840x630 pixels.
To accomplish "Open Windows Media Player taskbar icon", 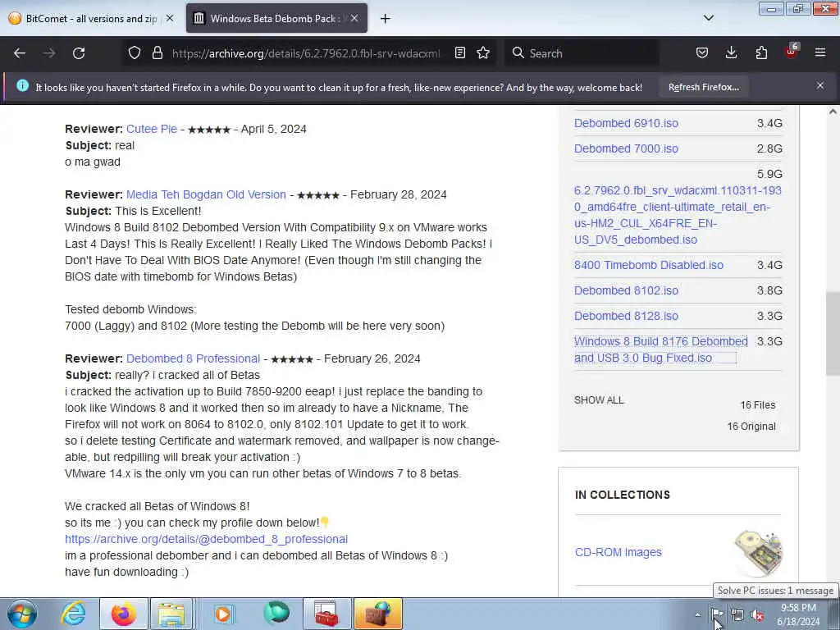I will coord(223,614).
